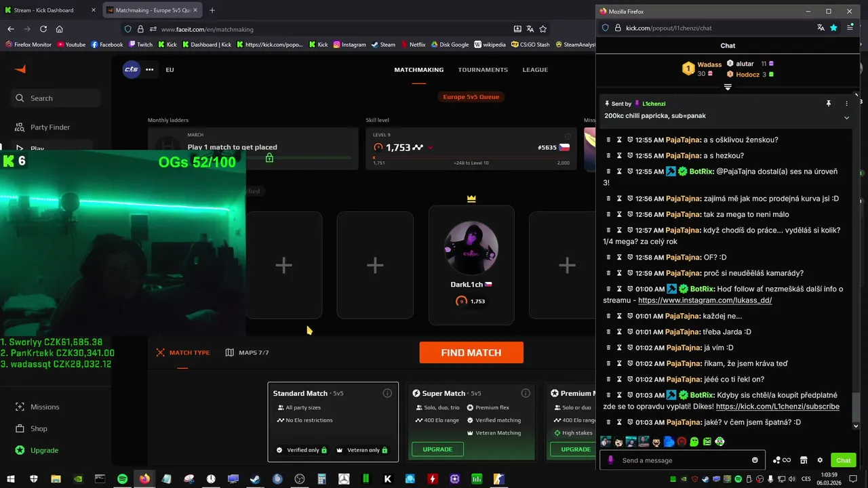Open the kick.com/L1chenzi/subscribe link in chat

[x=777, y=407]
